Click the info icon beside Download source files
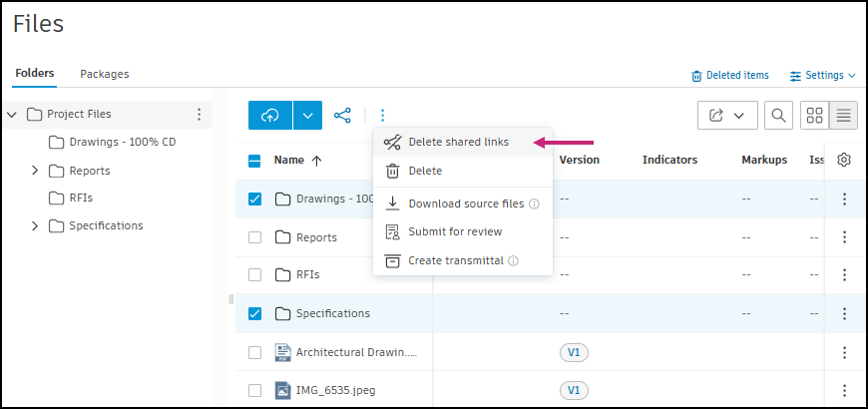 pyautogui.click(x=534, y=204)
